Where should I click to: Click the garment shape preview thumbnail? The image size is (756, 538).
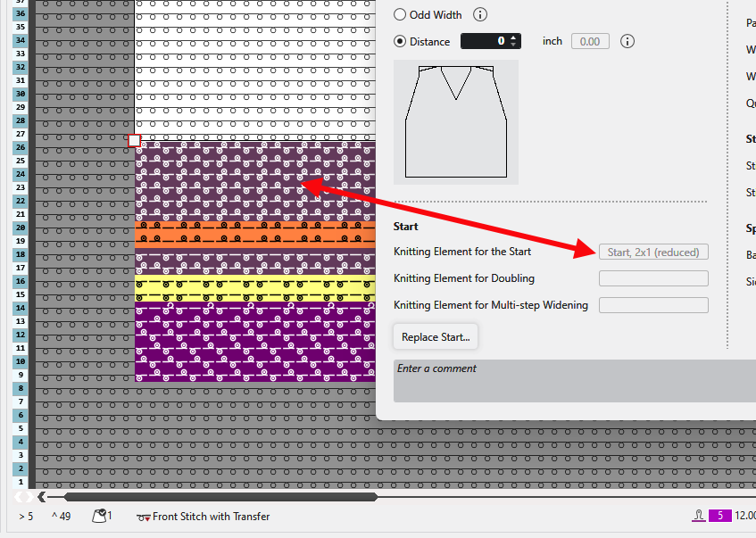coord(456,122)
